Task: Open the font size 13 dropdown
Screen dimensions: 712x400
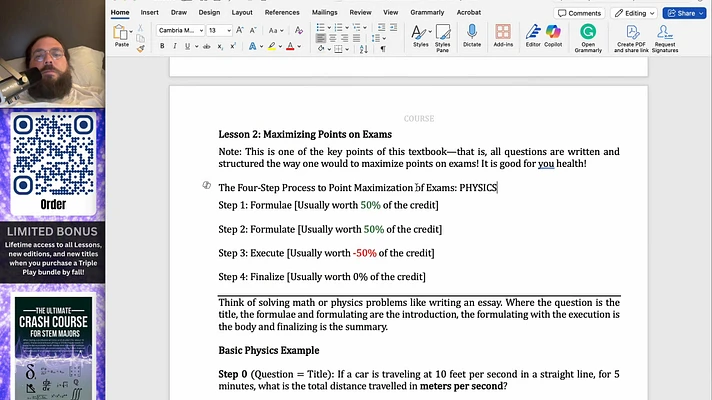Action: point(229,30)
